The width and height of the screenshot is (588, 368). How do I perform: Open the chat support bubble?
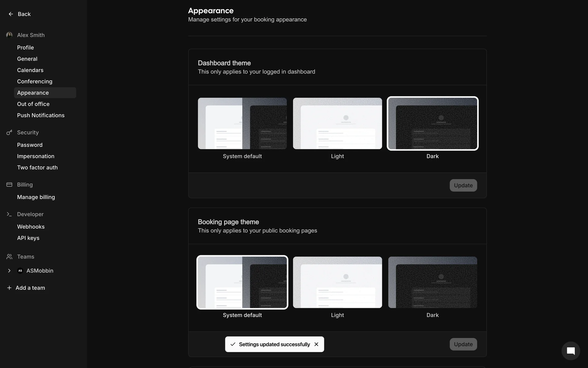click(571, 351)
